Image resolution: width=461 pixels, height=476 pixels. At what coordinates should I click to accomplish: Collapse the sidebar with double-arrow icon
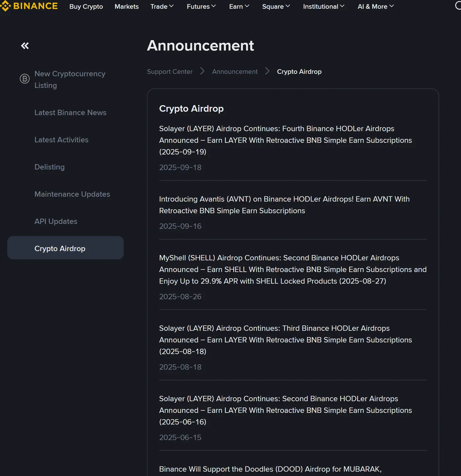25,46
